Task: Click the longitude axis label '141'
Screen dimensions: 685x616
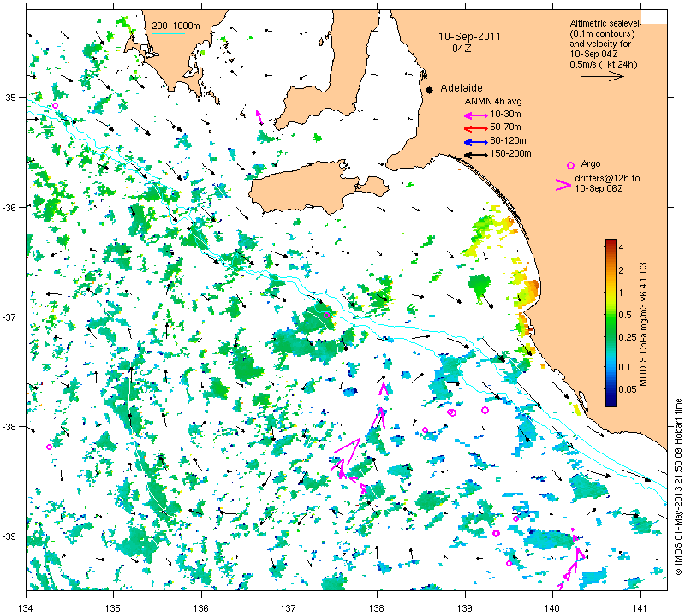Action: 640,607
